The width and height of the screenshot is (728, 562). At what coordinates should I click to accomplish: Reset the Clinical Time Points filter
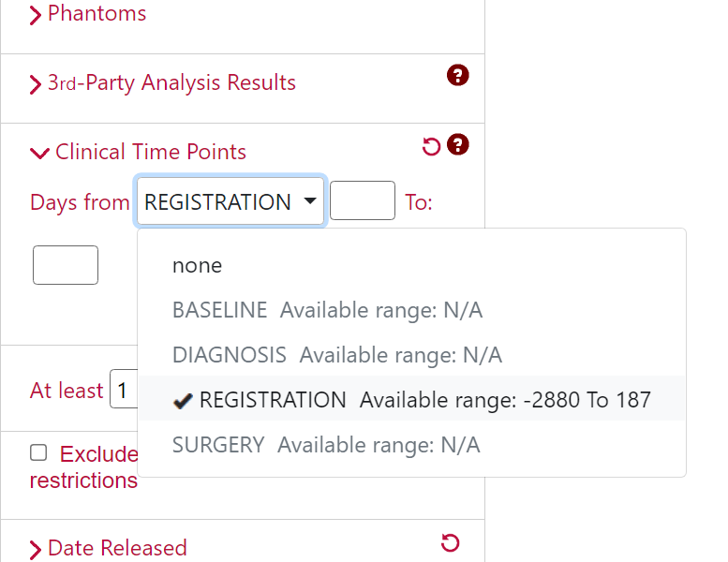coord(431,147)
